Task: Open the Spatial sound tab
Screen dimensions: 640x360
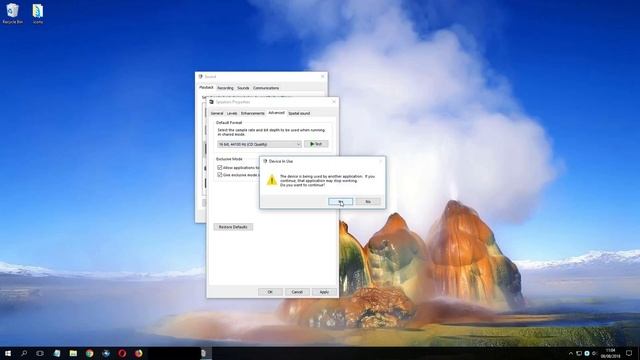Action: coord(299,113)
